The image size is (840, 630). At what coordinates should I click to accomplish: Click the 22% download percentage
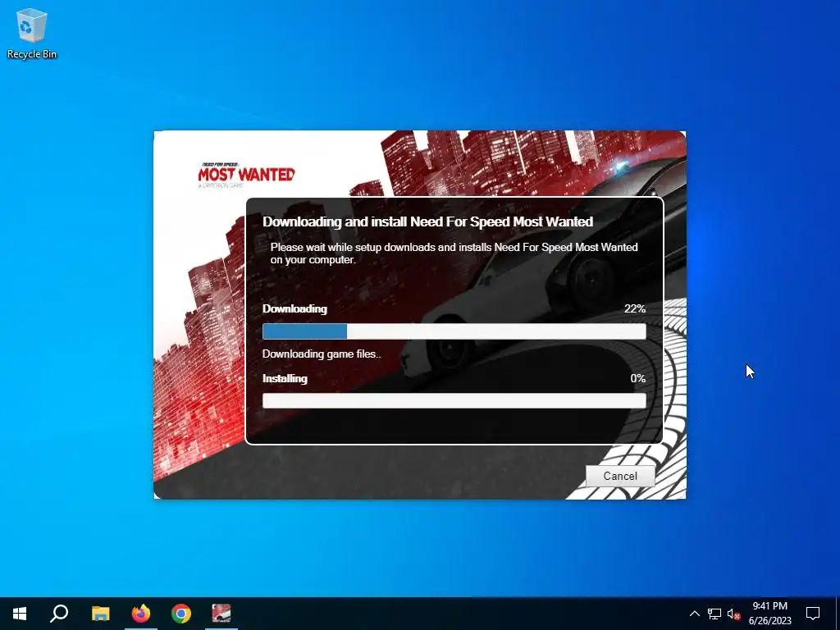(635, 308)
